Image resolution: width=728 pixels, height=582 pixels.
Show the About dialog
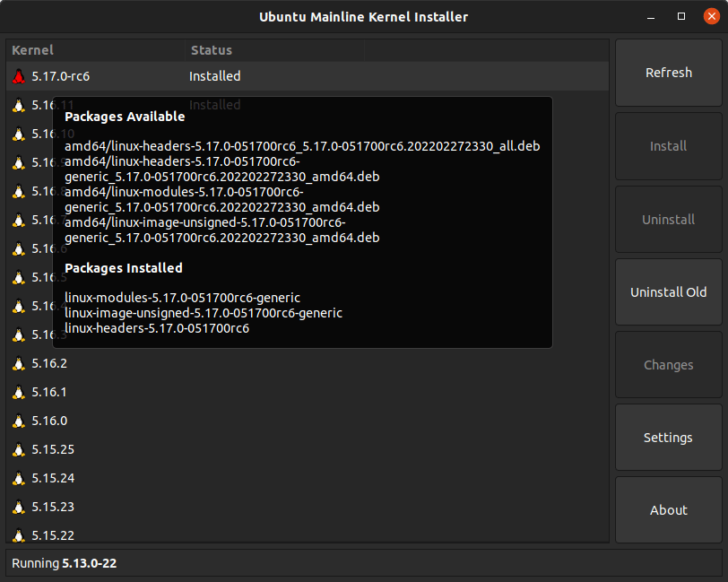(x=668, y=510)
